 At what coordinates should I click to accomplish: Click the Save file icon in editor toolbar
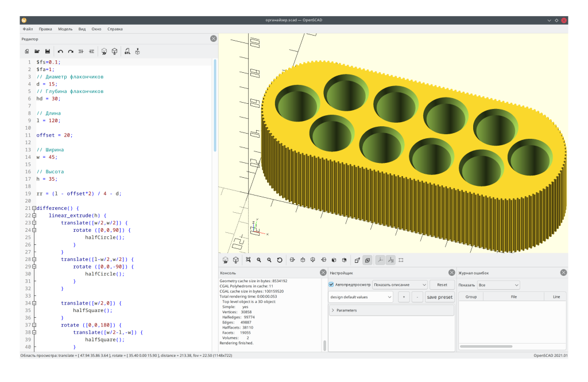point(48,52)
